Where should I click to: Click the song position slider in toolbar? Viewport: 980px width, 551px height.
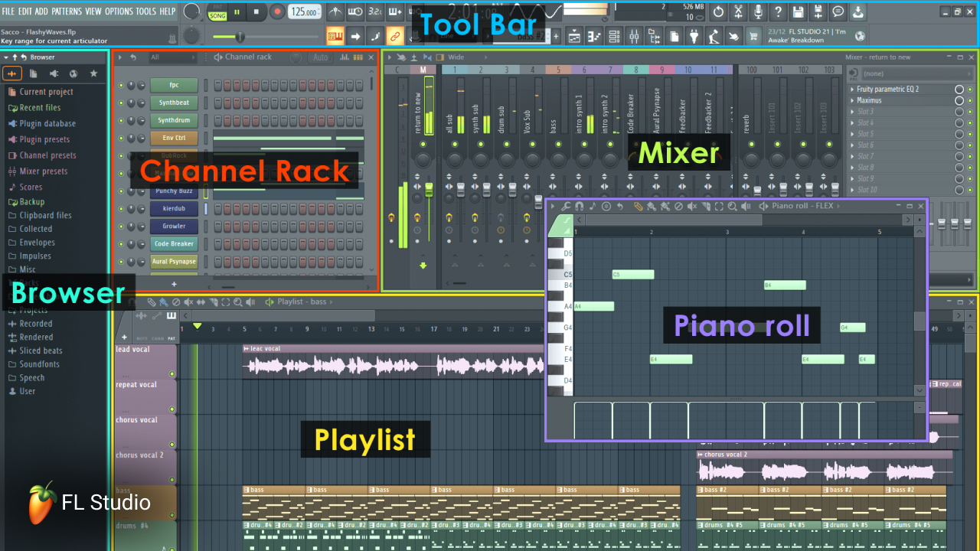click(x=266, y=36)
